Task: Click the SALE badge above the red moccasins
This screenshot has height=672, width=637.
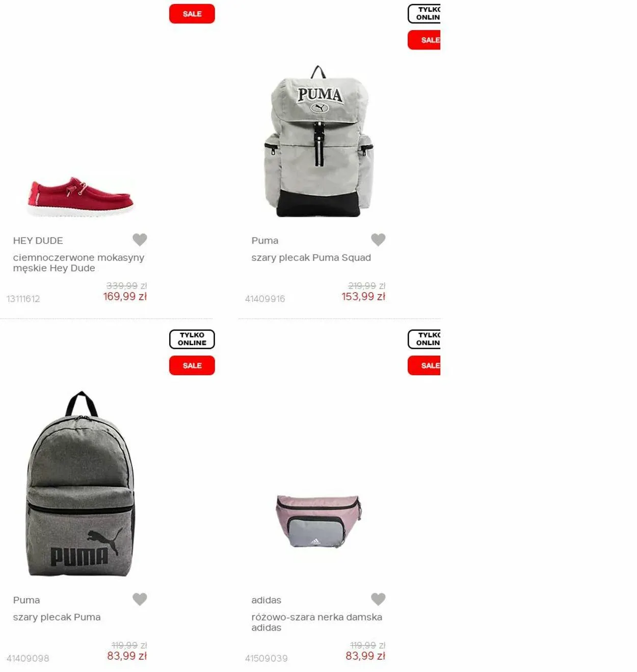Action: 192,14
